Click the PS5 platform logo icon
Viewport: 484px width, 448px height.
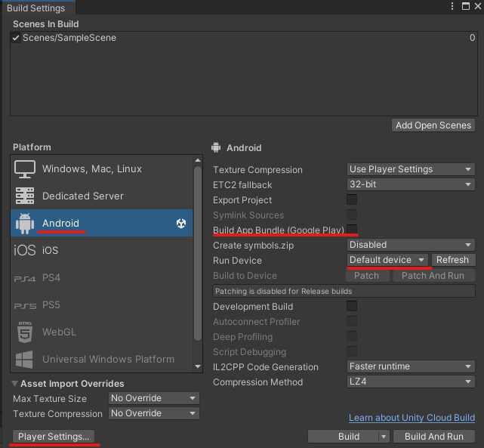pyautogui.click(x=25, y=306)
